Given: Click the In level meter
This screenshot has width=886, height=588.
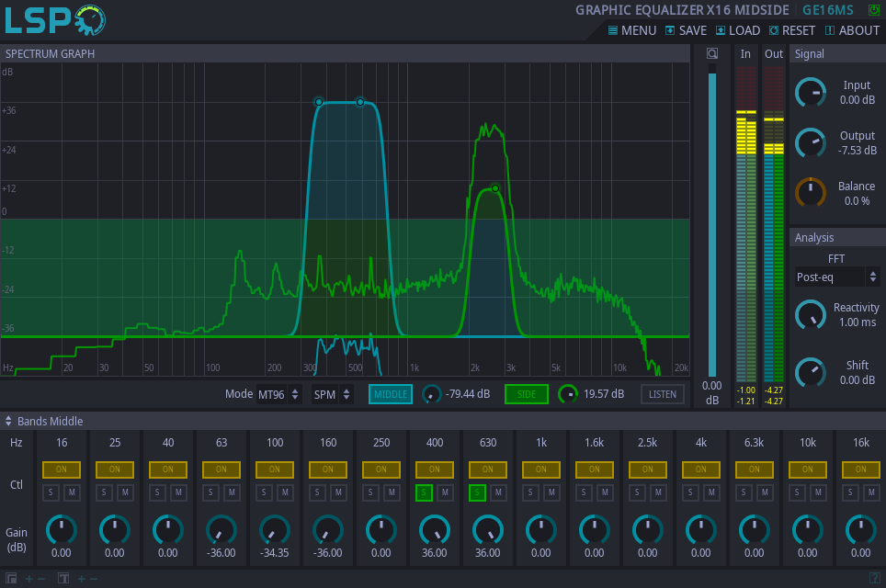Looking at the screenshot, I should (746, 224).
